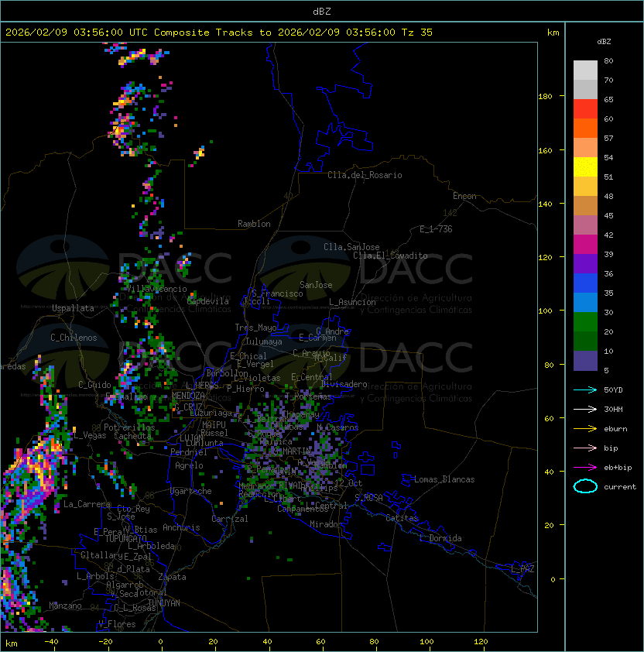The width and height of the screenshot is (644, 652).
Task: Click the light gray swatch below 80
Action: [585, 70]
